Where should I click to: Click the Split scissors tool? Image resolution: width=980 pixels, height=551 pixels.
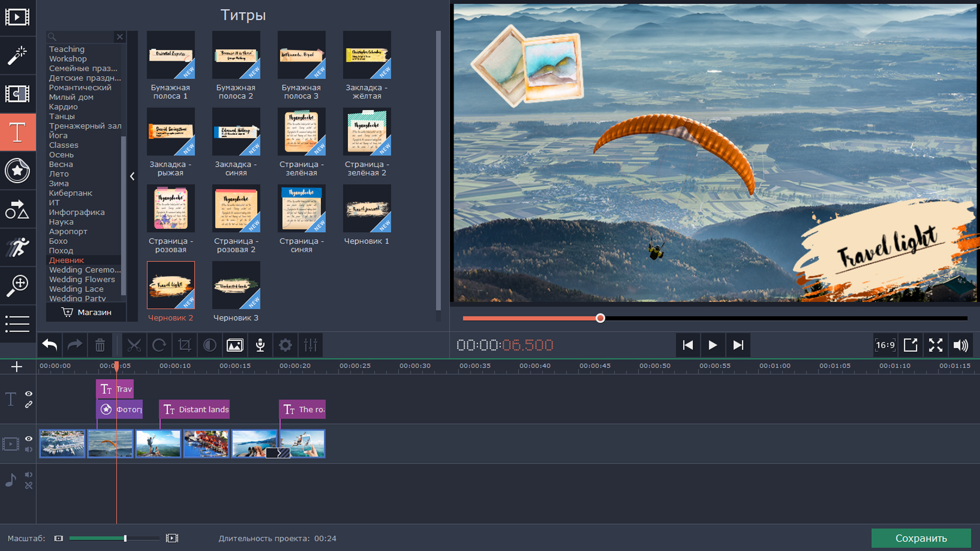[134, 345]
